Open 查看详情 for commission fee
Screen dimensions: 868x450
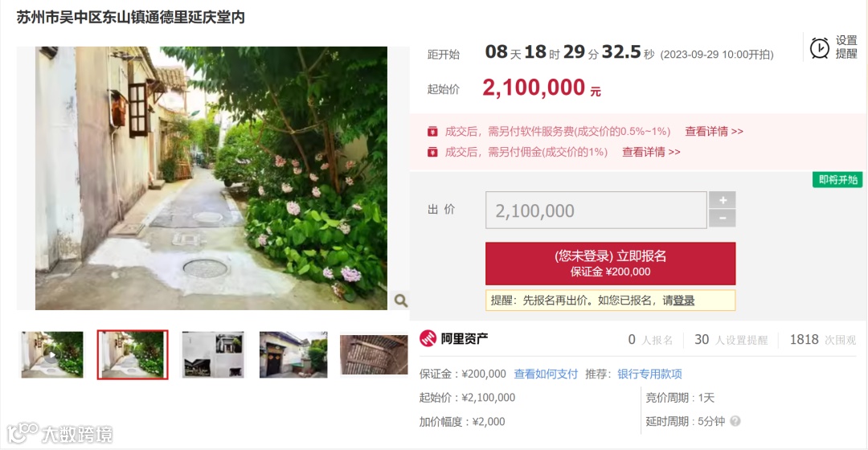[651, 152]
